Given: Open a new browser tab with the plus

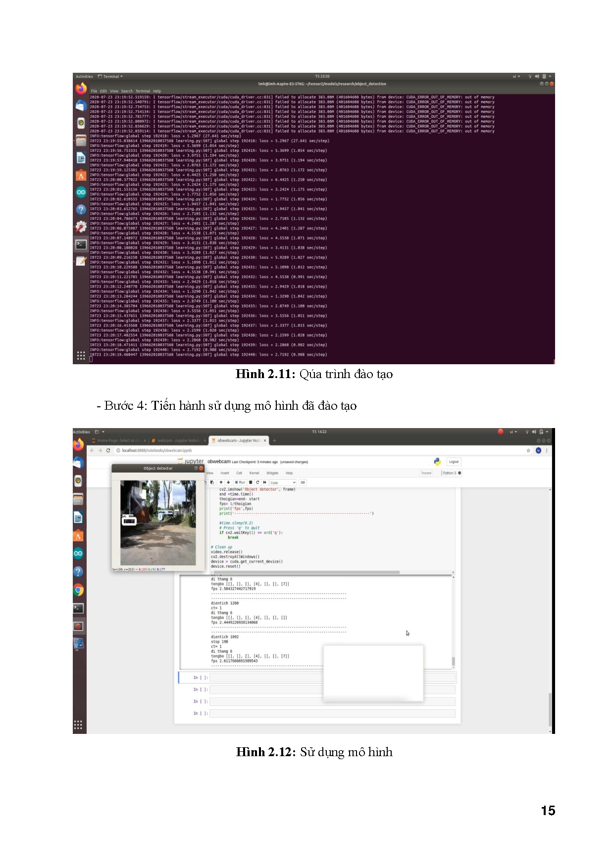Looking at the screenshot, I should coord(274,440).
